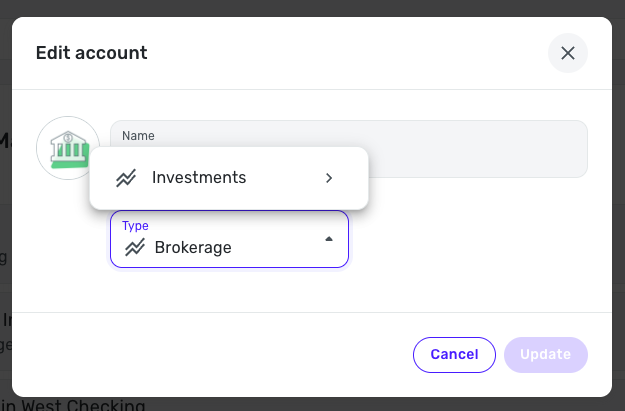
Task: Click the Investments trend-line icon
Action: point(126,178)
